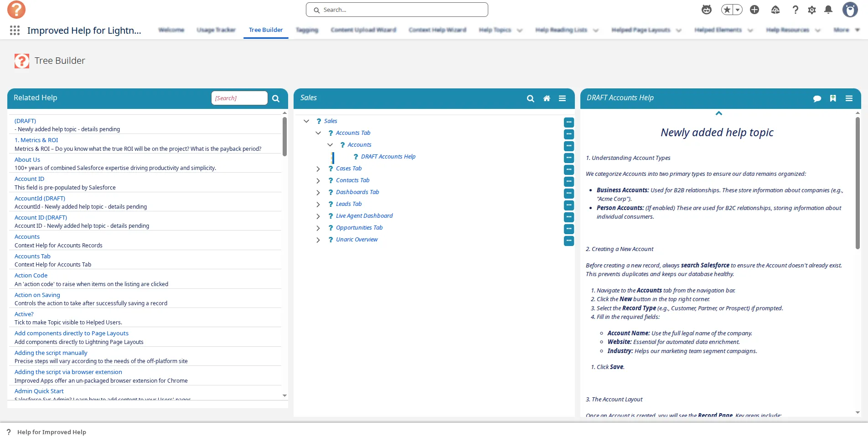Collapse the Accounts Tab node
The image size is (868, 441).
point(318,133)
